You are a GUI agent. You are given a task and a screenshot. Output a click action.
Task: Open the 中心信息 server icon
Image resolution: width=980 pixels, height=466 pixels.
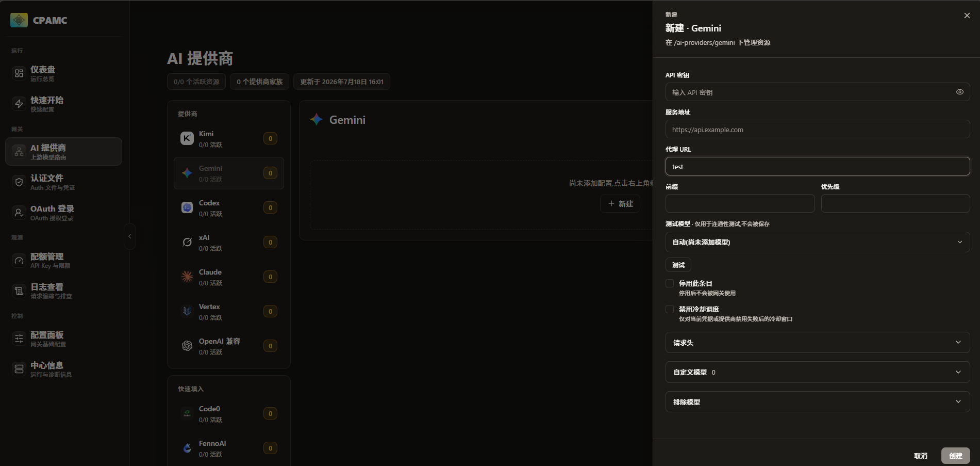19,369
